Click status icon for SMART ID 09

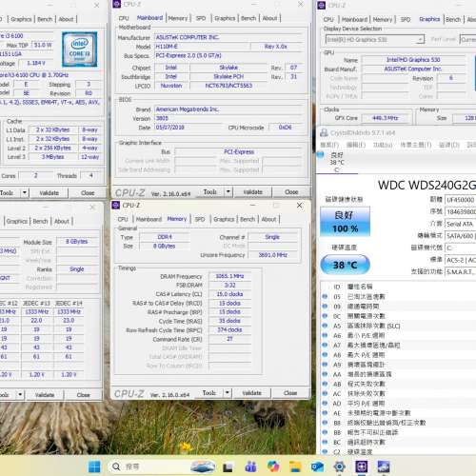click(325, 307)
